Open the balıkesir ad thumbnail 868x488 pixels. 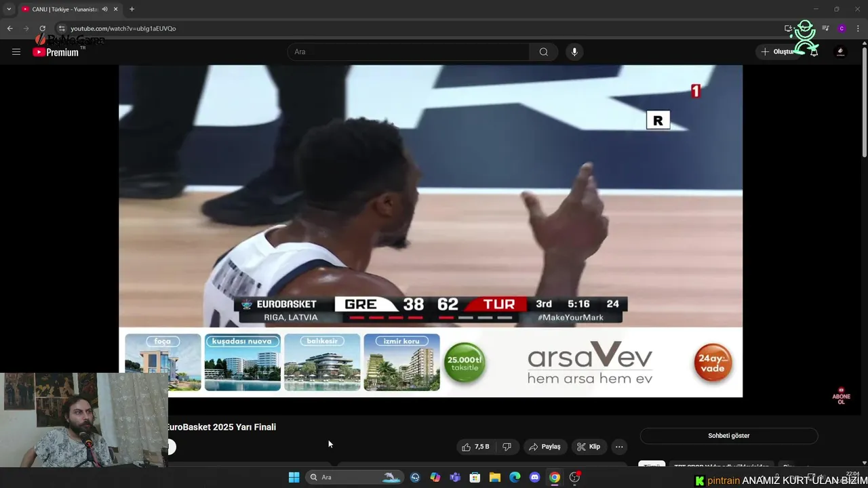tap(322, 362)
